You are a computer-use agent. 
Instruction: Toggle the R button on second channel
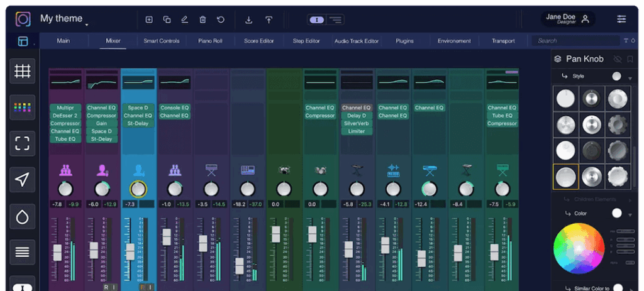point(106,287)
